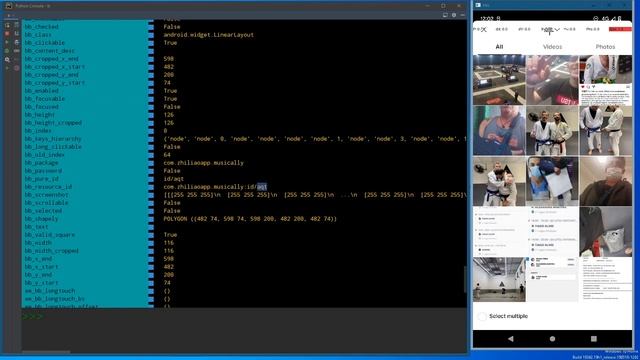The height and width of the screenshot is (360, 640).
Task: Click the restore layout icon in console toolbar
Action: 445,15
